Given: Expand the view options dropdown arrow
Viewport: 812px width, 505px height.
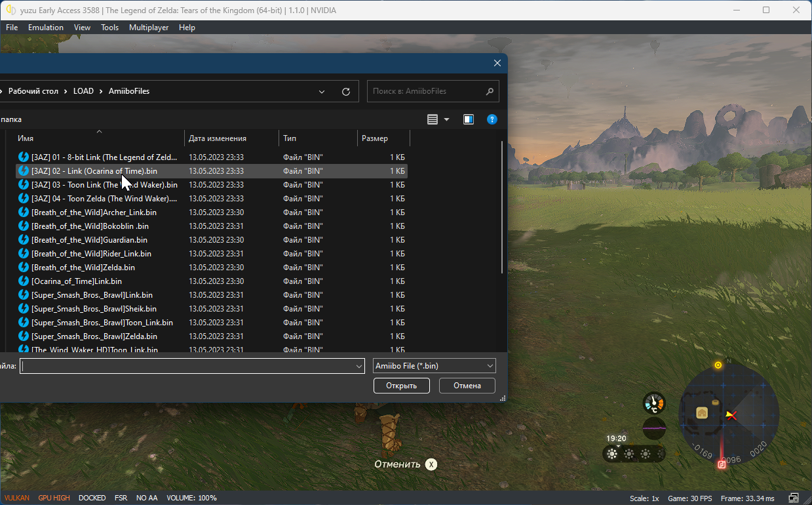Looking at the screenshot, I should click(x=447, y=119).
